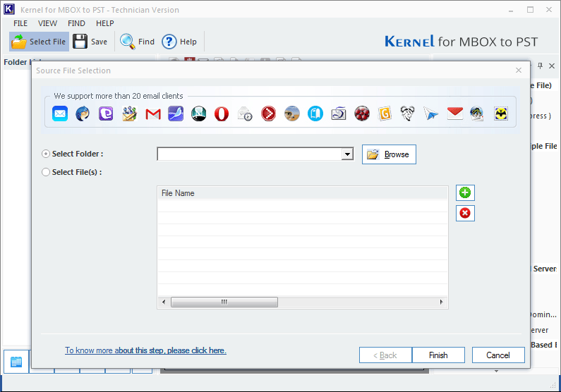The image size is (561, 392).
Task: Click the red berries client icon
Action: coord(362,114)
